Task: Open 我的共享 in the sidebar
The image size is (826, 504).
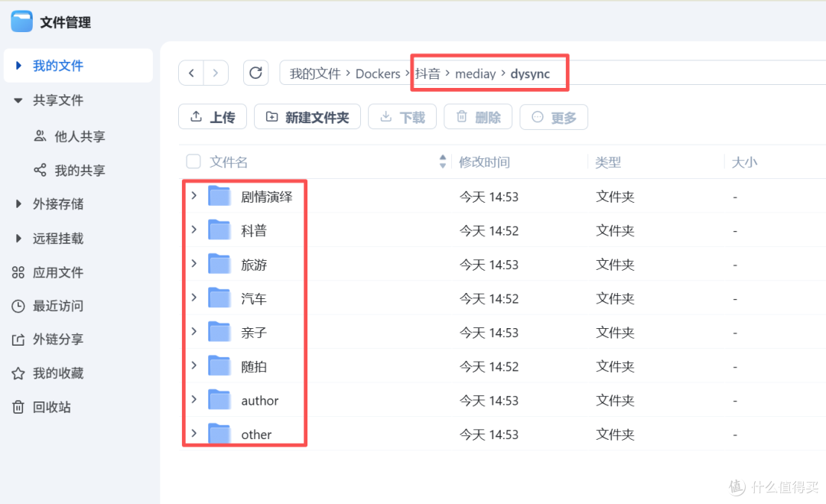Action: click(x=70, y=170)
